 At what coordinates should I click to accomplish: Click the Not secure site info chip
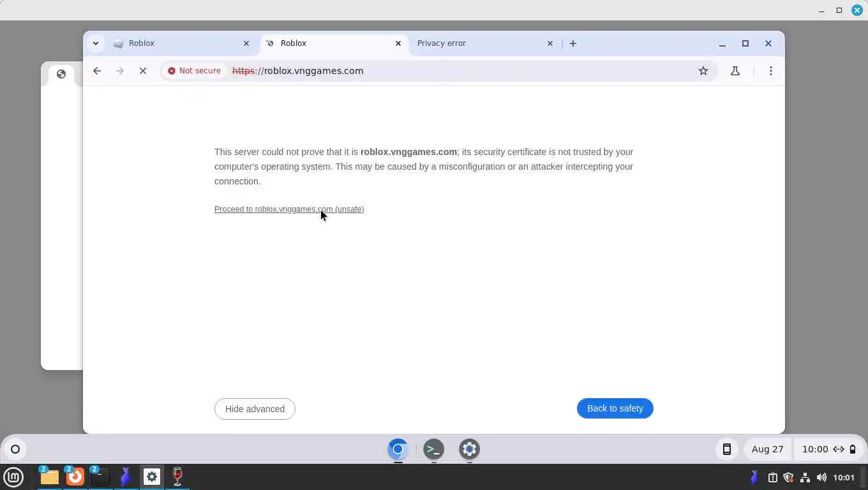[194, 71]
